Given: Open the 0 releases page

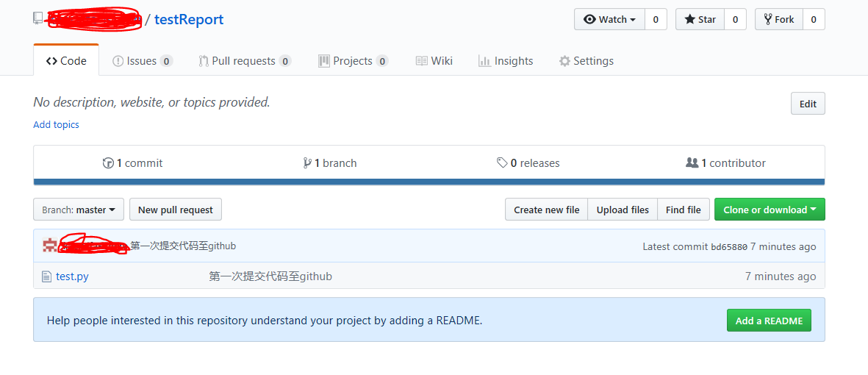Looking at the screenshot, I should tap(528, 162).
